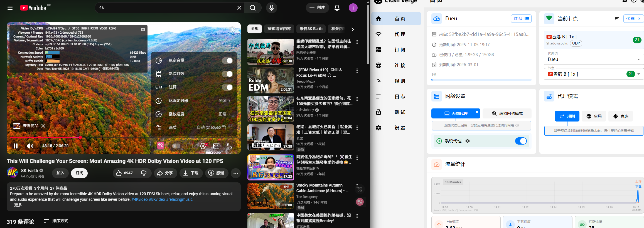Dislike the video with thumbs down
Viewport: 644px width, 228px height.
144,173
